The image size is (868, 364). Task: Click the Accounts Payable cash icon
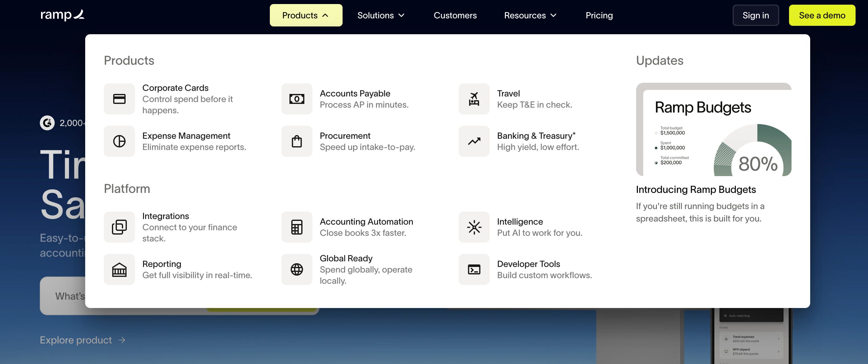click(x=297, y=99)
